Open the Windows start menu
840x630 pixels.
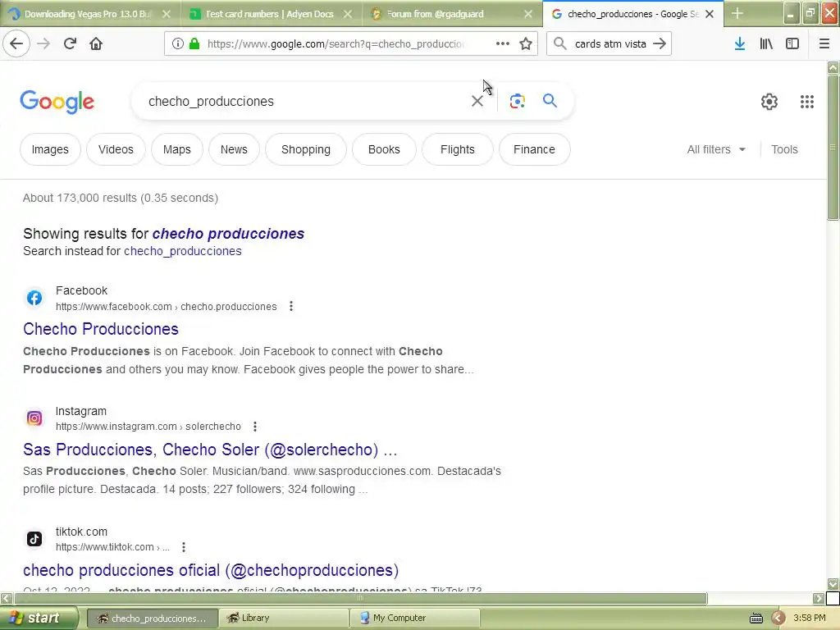pyautogui.click(x=39, y=618)
